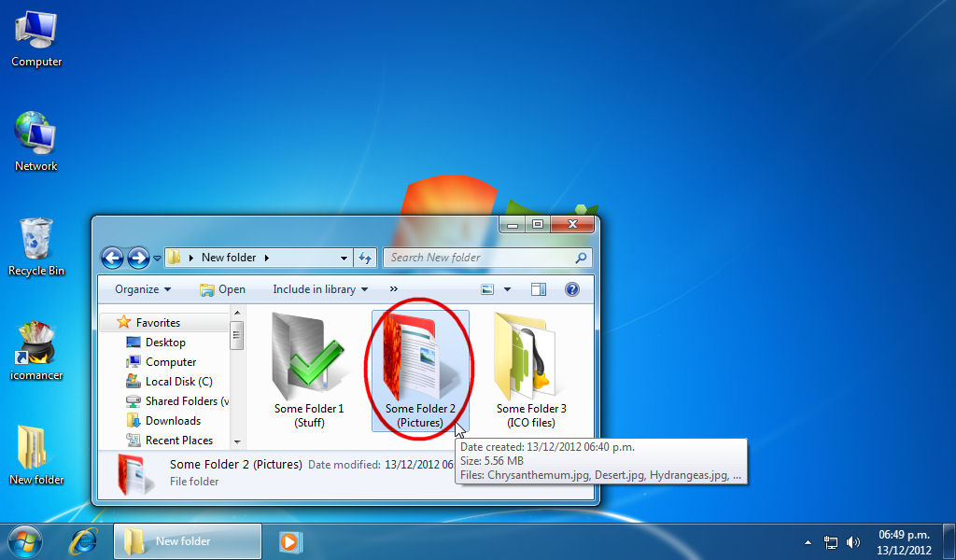Launch Windows Media Player from the taskbar

point(290,541)
